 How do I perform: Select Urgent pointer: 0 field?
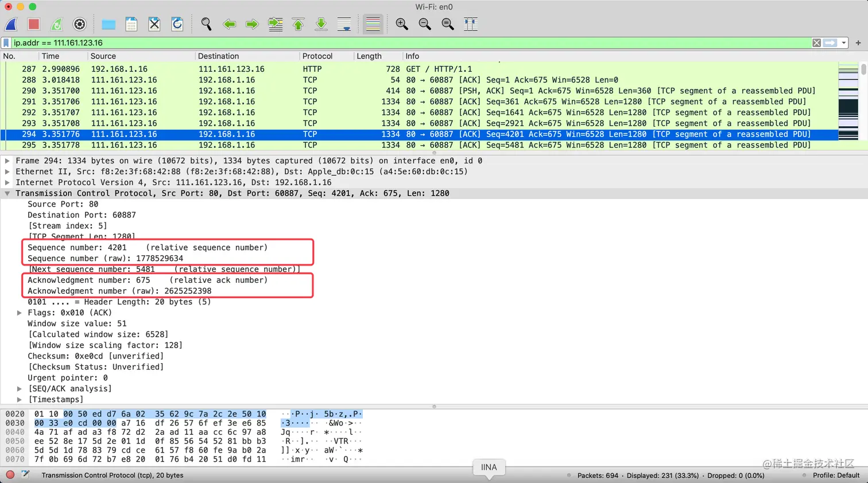click(68, 378)
